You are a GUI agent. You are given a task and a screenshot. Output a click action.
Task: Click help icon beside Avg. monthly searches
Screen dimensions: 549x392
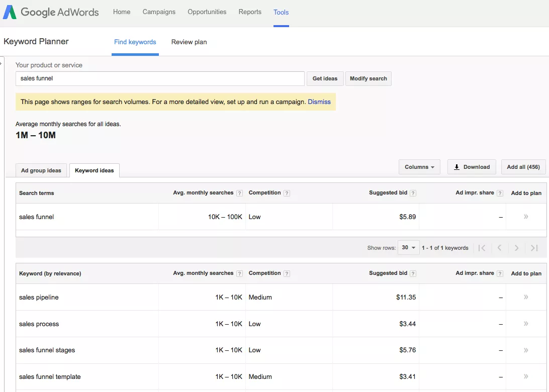point(239,192)
